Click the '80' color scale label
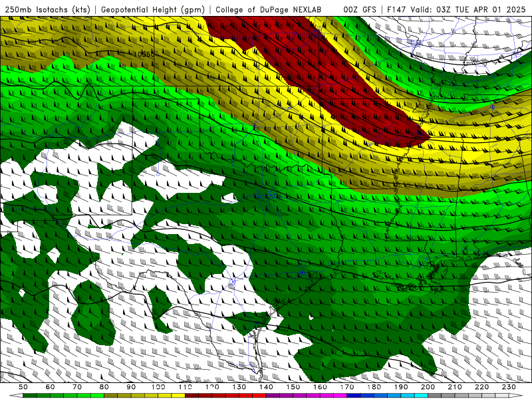The width and height of the screenshot is (532, 399). [x=104, y=387]
